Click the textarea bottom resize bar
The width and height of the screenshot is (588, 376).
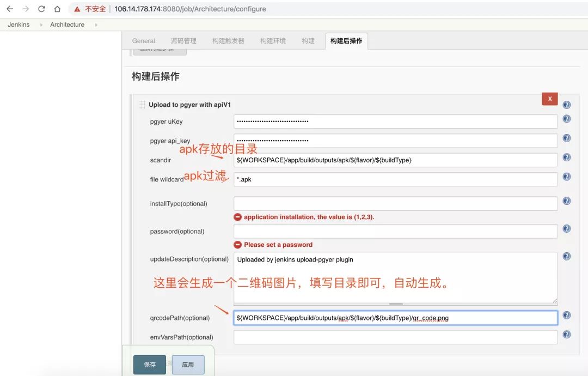click(396, 304)
